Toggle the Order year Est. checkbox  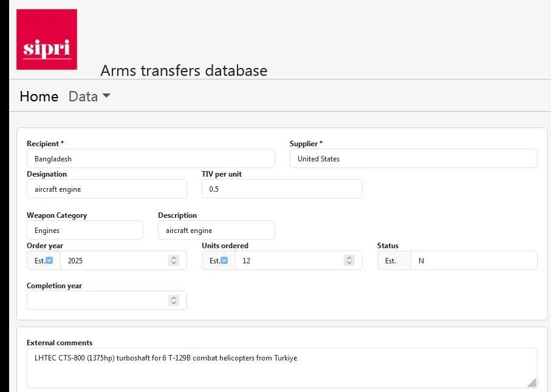[49, 260]
